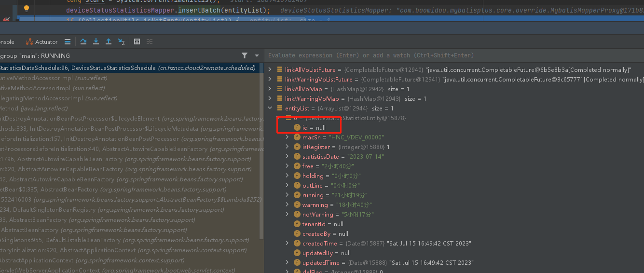Click the threads list layout icon
Image resolution: width=644 pixels, height=273 pixels.
pos(68,42)
